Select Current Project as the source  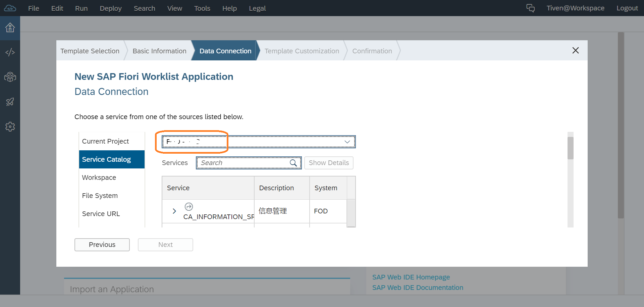coord(112,141)
